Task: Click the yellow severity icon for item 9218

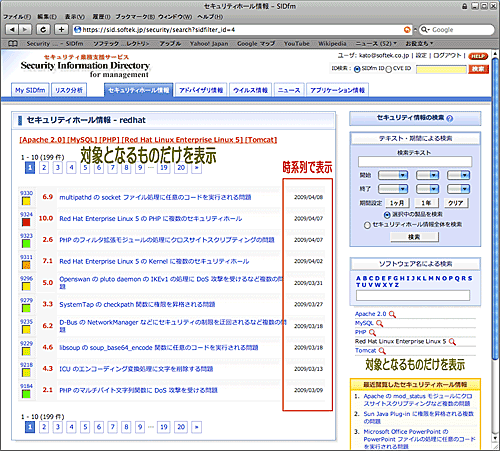Action: pyautogui.click(x=26, y=373)
